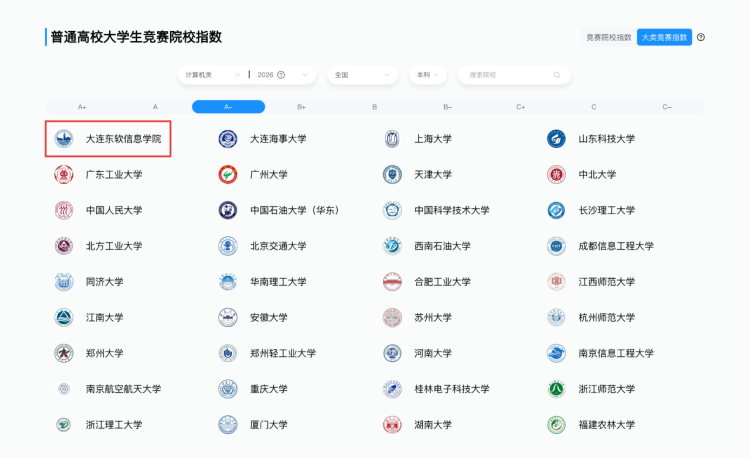The width and height of the screenshot is (750, 458).
Task: Click the 长沙理工大学 logo
Action: coord(556,210)
